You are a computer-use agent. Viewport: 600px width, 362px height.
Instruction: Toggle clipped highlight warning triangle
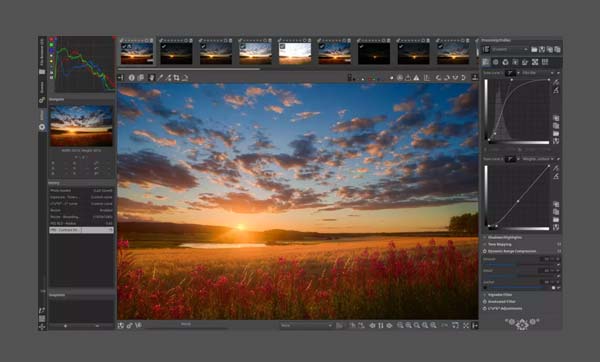[x=416, y=78]
